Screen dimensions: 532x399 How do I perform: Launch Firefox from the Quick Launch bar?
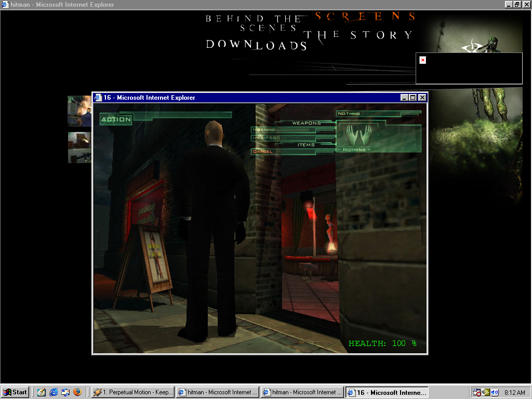click(77, 392)
